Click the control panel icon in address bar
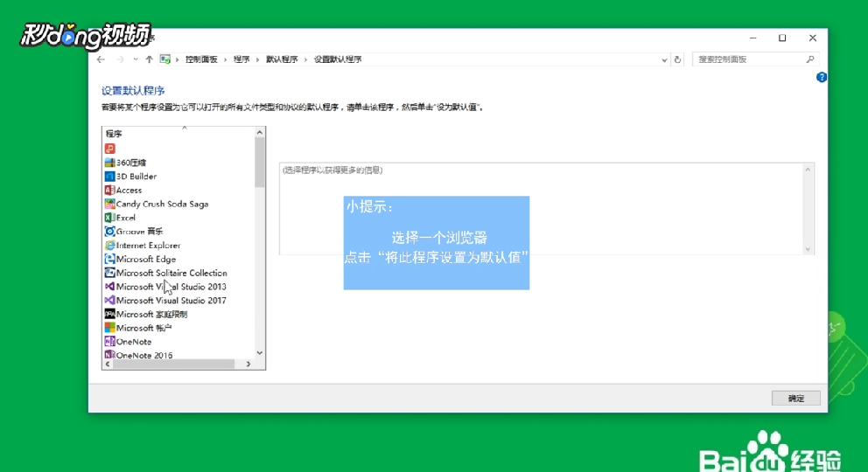The width and height of the screenshot is (868, 472). coord(165,59)
